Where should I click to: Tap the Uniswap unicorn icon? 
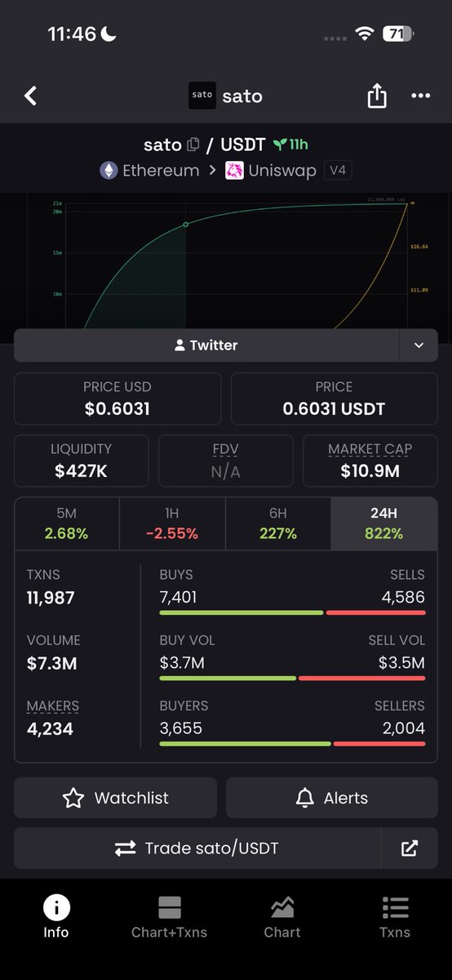(x=235, y=170)
